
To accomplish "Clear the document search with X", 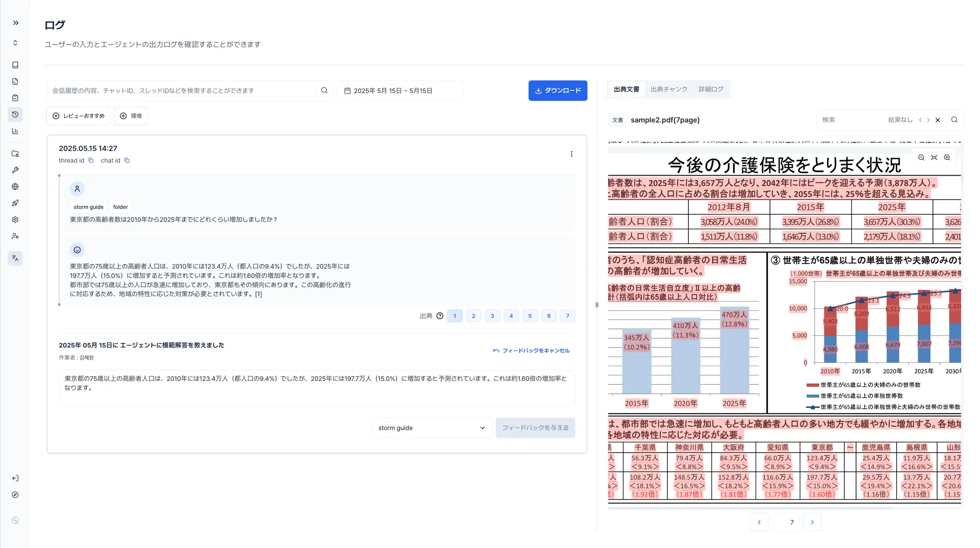I will click(938, 120).
